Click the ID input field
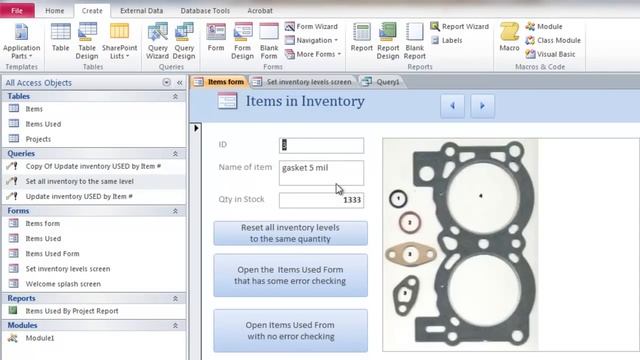This screenshot has width=640, height=360. pyautogui.click(x=321, y=145)
